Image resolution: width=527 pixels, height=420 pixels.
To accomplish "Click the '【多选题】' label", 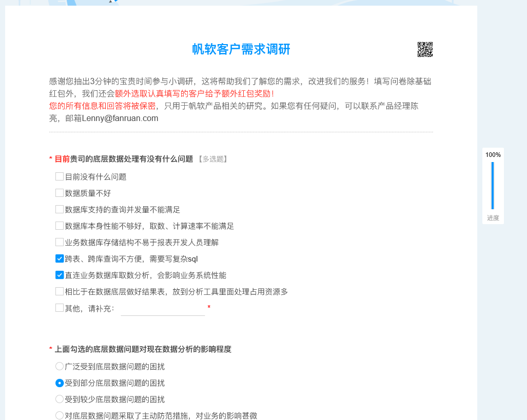I will (x=213, y=159).
